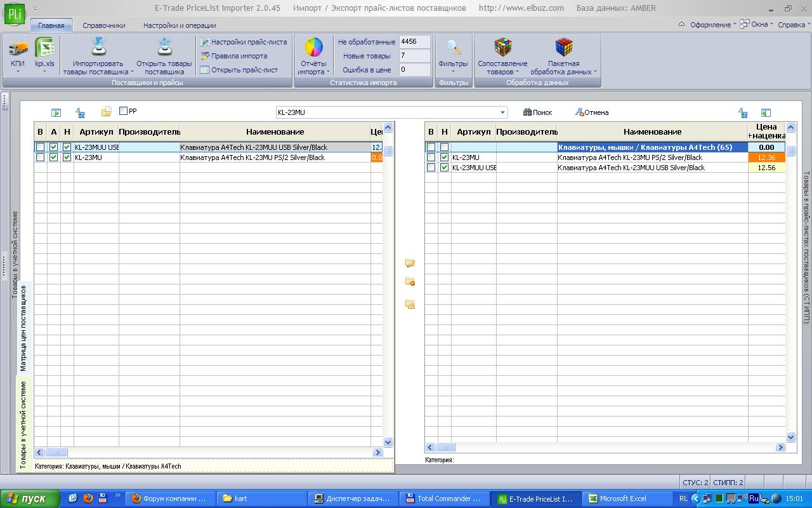Click the Ru language indicator in tray

[x=754, y=498]
